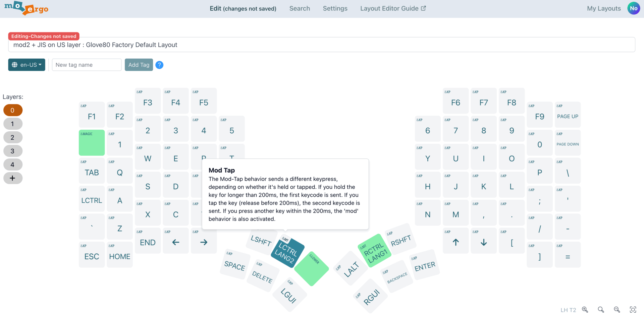
Task: Click the zoom out magnifier icon
Action: (617, 310)
